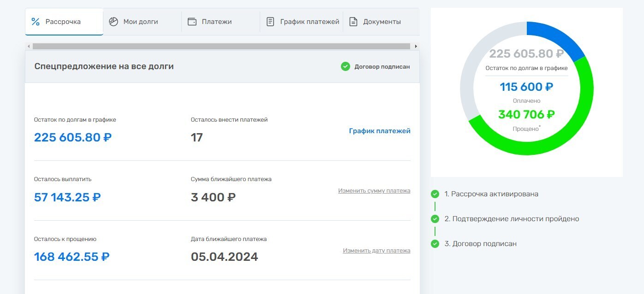Open the Документы tab

[x=382, y=21]
